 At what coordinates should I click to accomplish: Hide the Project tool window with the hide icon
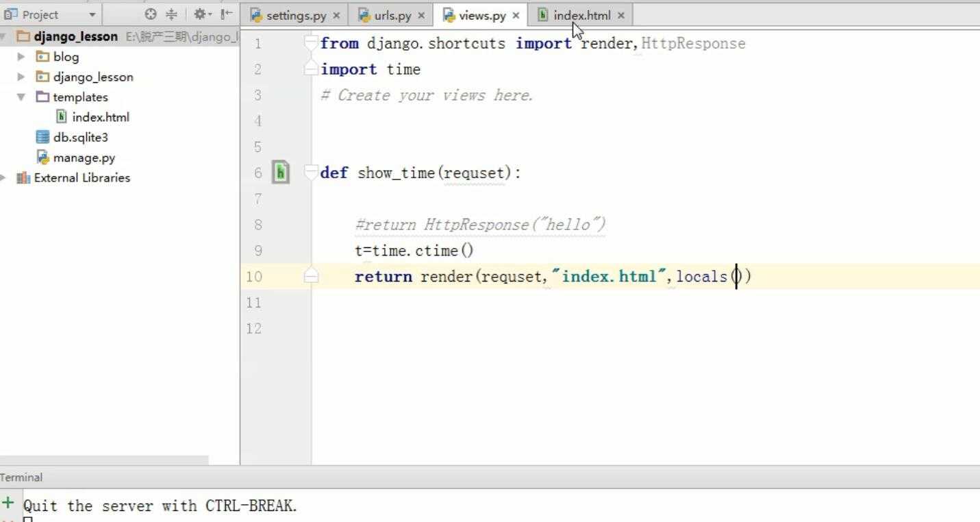(x=226, y=14)
